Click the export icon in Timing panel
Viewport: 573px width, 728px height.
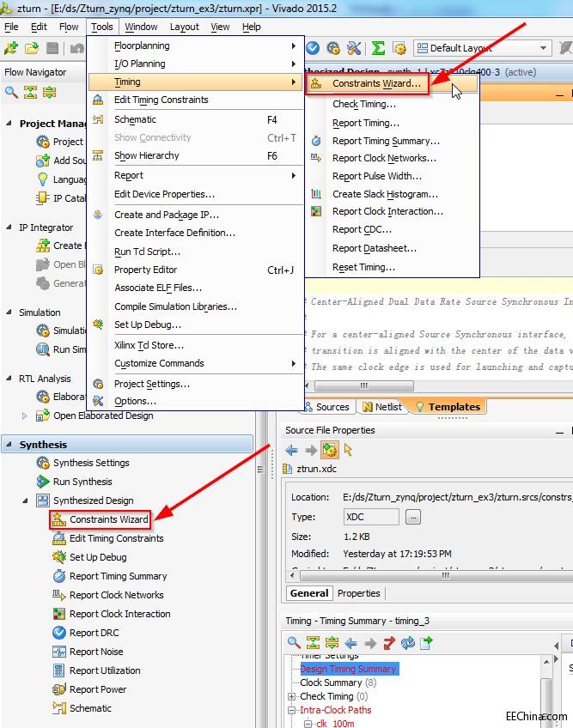coord(426,642)
